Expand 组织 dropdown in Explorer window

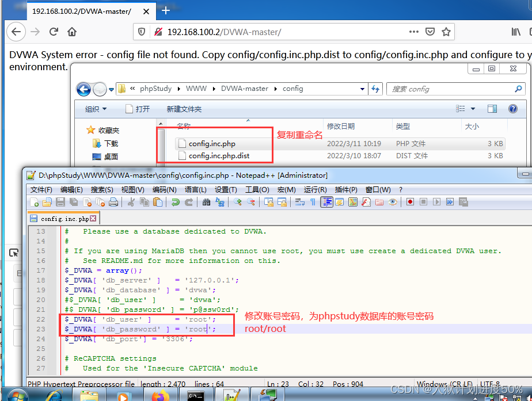[x=96, y=109]
